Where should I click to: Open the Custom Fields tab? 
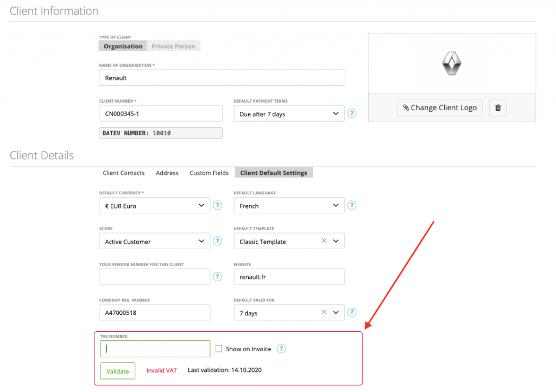(208, 173)
